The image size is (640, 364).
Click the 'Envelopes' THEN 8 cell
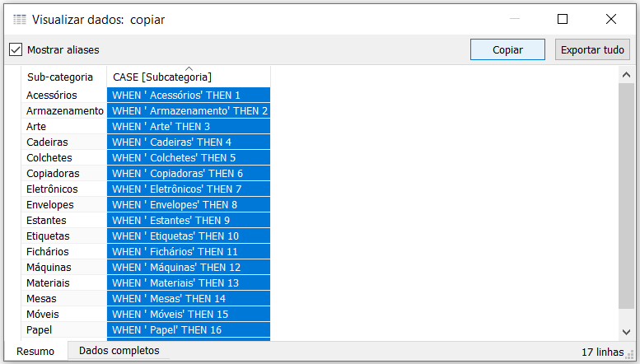(x=189, y=204)
